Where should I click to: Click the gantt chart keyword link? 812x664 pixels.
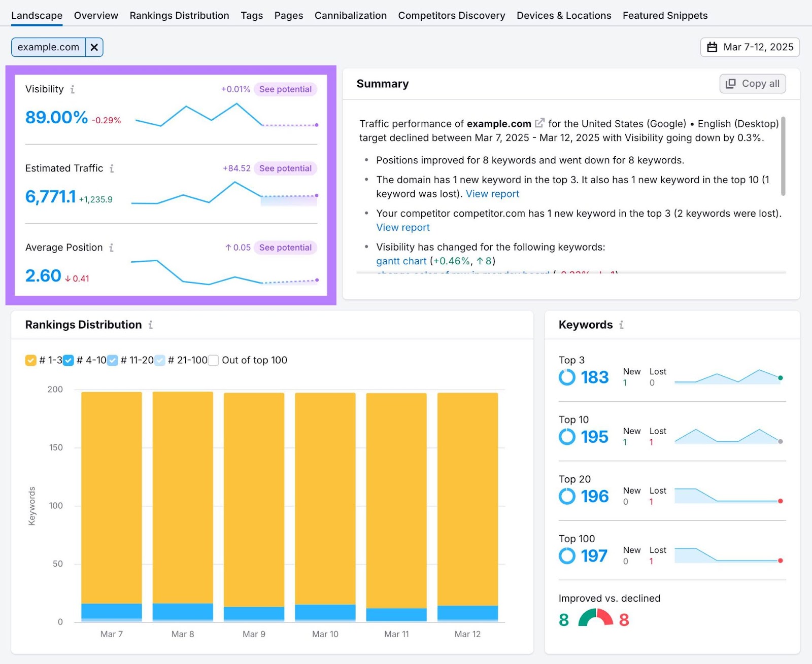pos(401,261)
